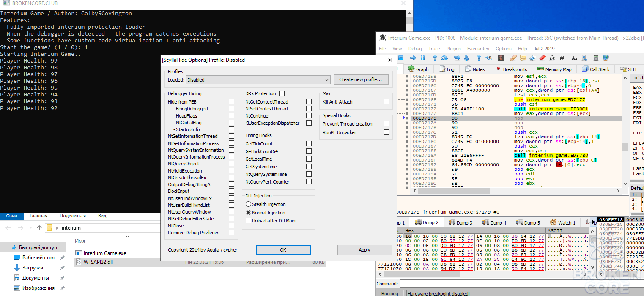This screenshot has height=296, width=644.
Task: Click the up arrow in File Explorer
Action: 39,227
